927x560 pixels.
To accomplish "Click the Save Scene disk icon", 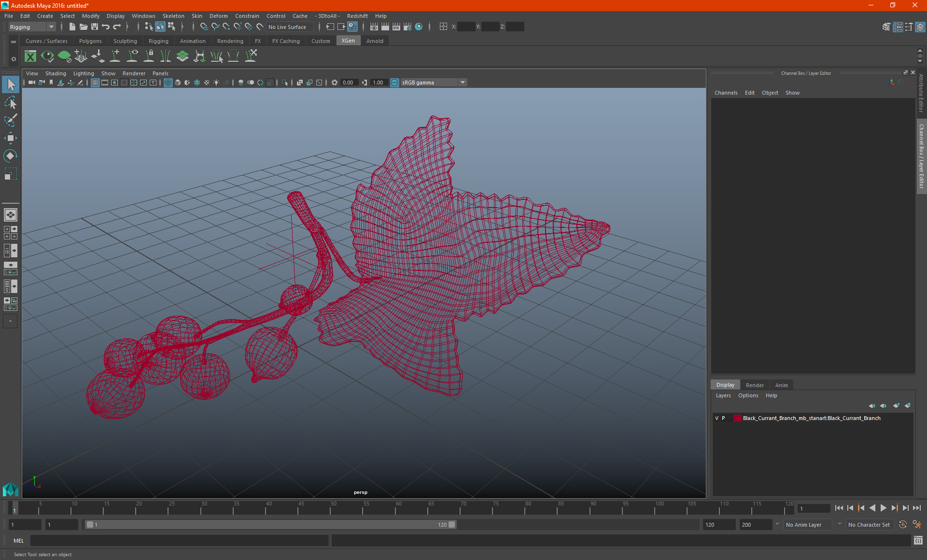I will [x=95, y=27].
